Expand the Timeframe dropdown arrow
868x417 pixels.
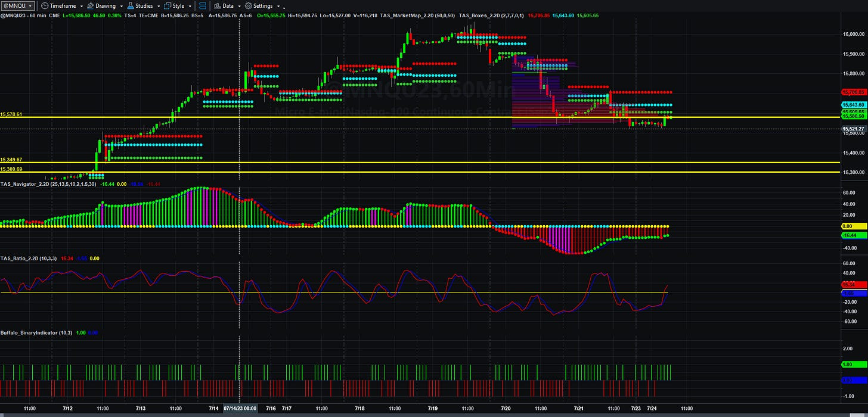click(x=82, y=6)
